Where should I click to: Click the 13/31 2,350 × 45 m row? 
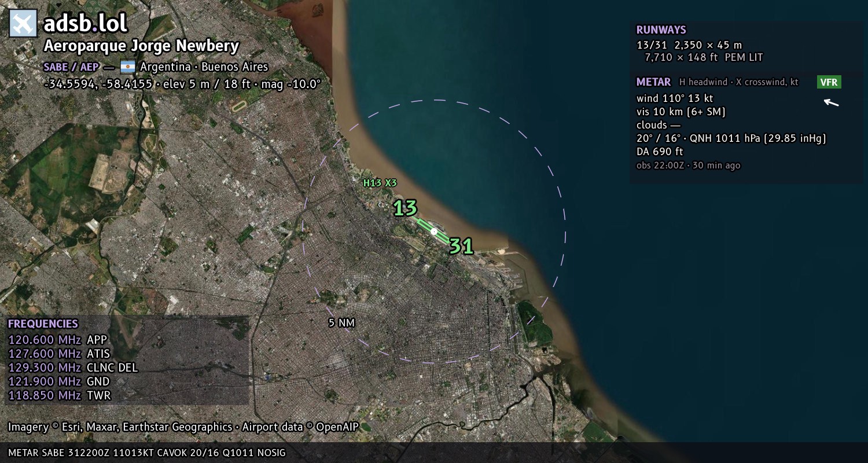[689, 45]
